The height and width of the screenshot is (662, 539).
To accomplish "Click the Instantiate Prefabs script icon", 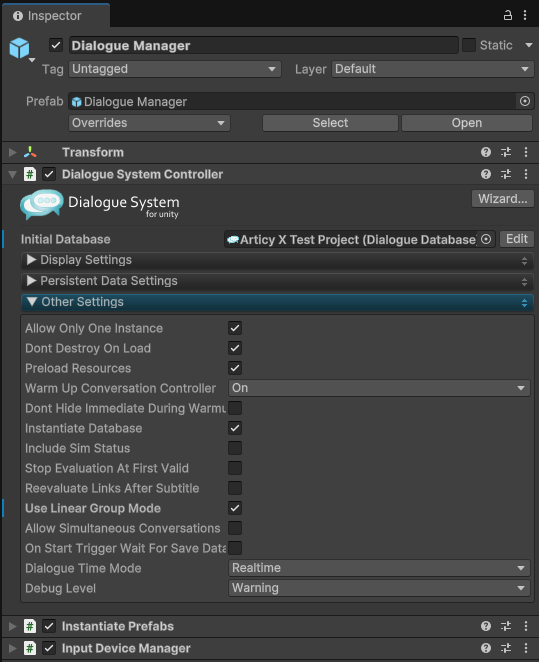I will coord(30,626).
